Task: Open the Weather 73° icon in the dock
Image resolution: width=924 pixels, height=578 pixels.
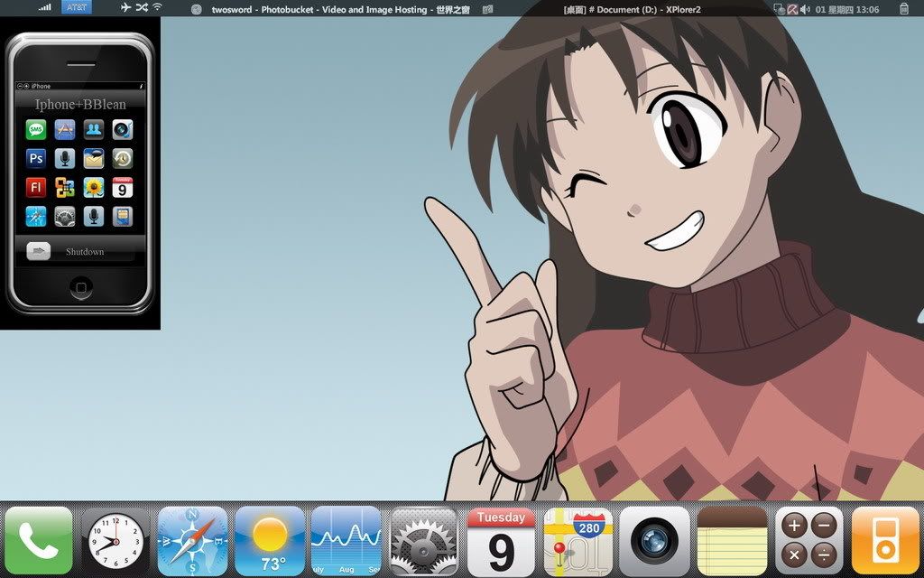Action: pyautogui.click(x=270, y=541)
